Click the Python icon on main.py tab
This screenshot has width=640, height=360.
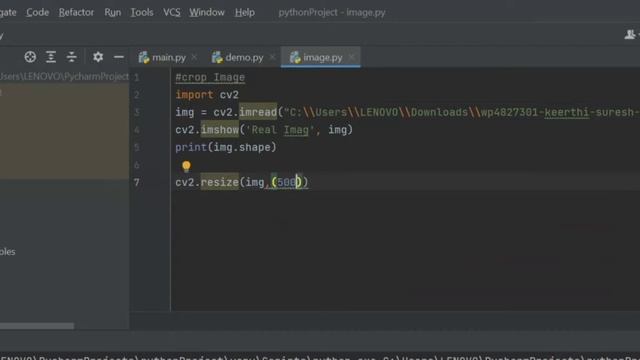click(144, 58)
